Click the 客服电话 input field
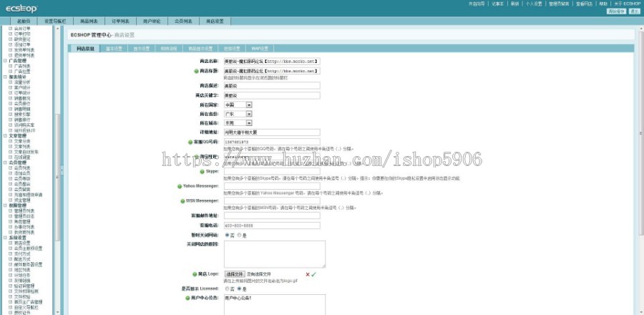The image size is (644, 315). click(272, 226)
